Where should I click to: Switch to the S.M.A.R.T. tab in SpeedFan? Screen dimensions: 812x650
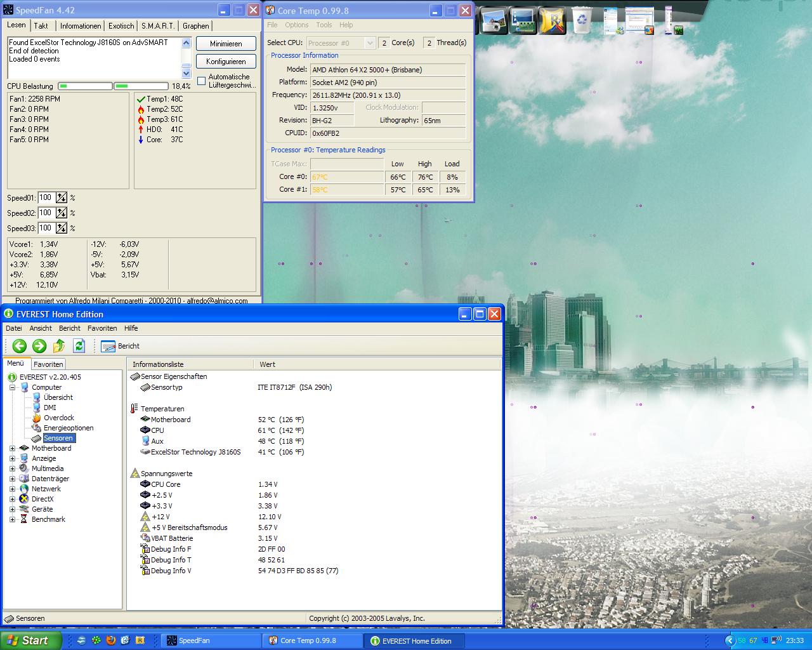(x=158, y=26)
